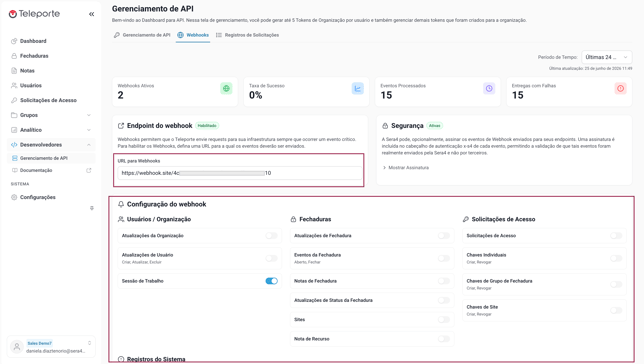
Task: Click the Dashboard sidebar icon
Action: 14,41
